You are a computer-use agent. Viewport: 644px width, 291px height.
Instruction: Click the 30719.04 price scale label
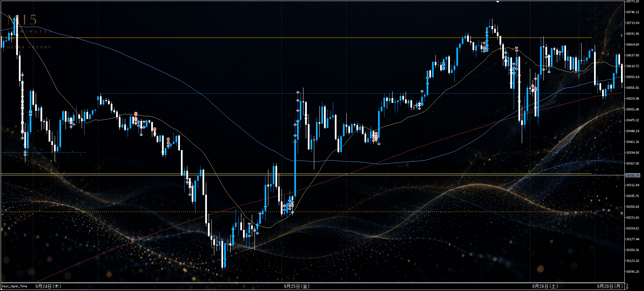coord(633,23)
